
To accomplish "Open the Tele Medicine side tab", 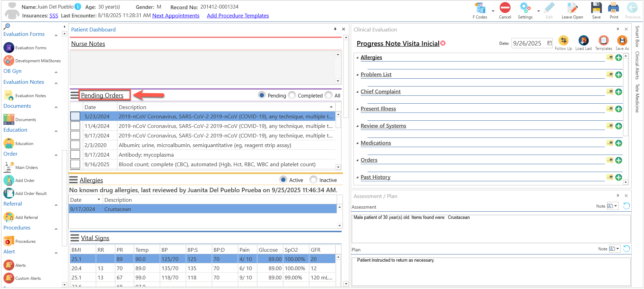I will pyautogui.click(x=637, y=98).
